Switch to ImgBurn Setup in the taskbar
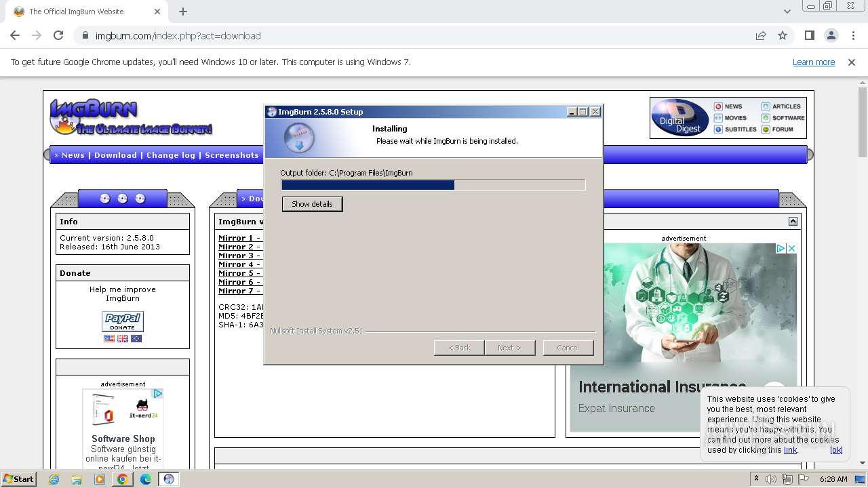This screenshot has width=868, height=488. coord(169,479)
